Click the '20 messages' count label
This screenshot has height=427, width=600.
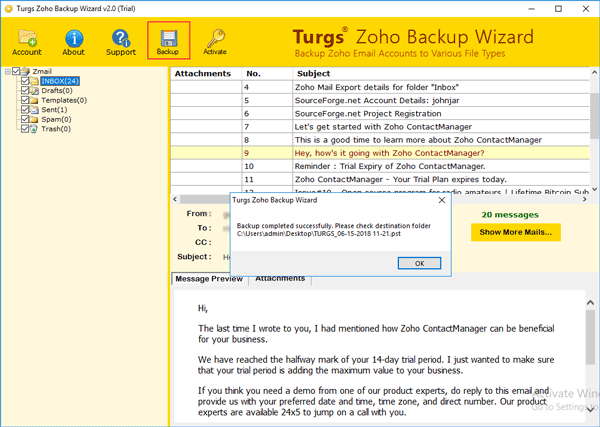click(x=510, y=215)
